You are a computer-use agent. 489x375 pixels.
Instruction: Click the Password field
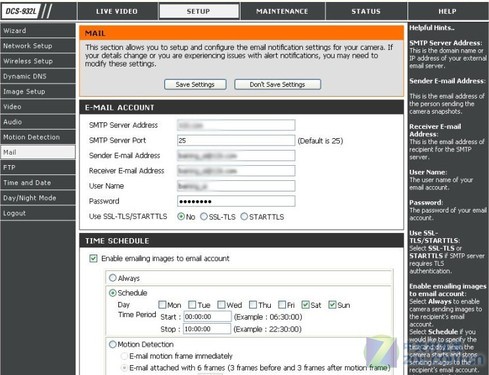(236, 201)
